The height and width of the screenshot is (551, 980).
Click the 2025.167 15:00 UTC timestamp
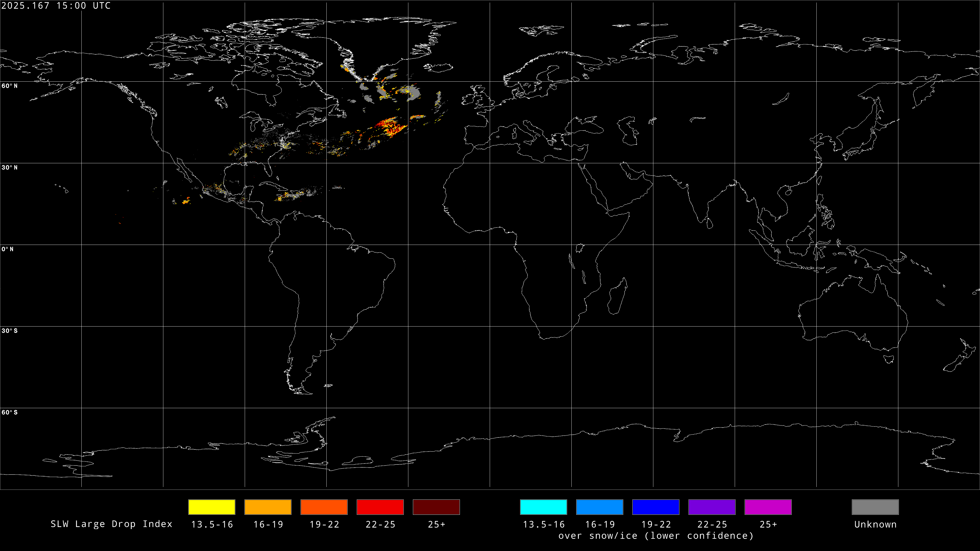tap(56, 6)
